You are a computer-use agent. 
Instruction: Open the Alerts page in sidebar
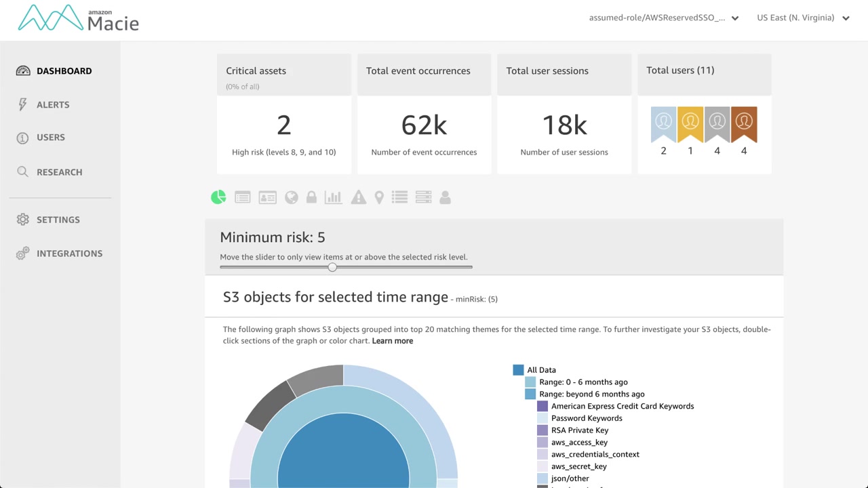53,104
